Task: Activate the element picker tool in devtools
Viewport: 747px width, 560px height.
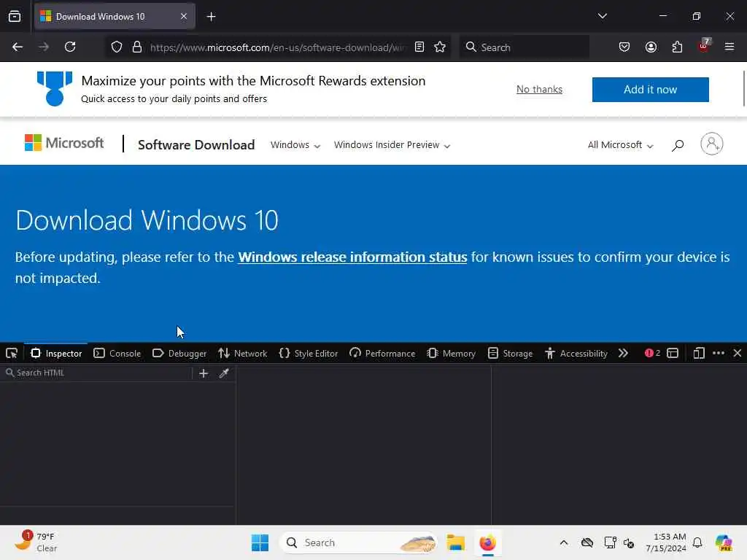Action: coord(12,354)
